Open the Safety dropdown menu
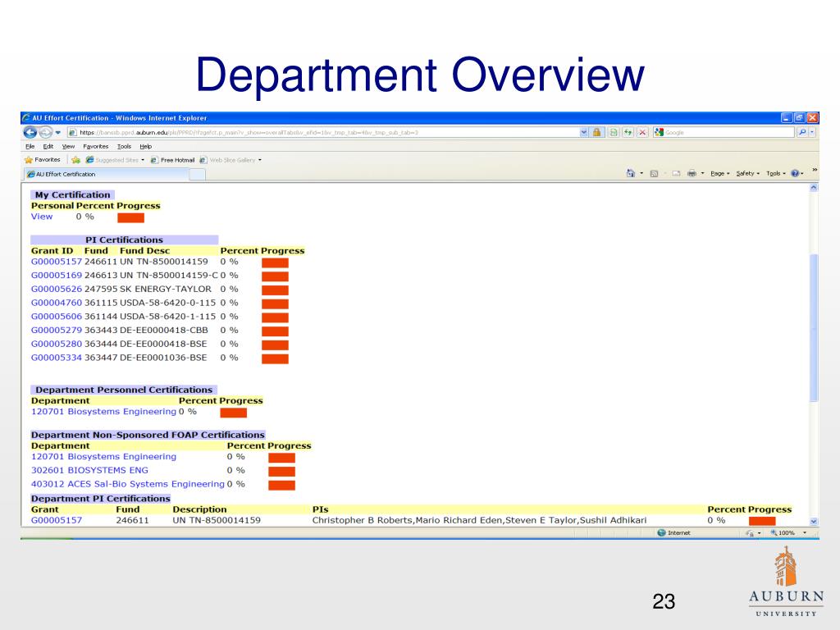This screenshot has height=630, width=840. pyautogui.click(x=747, y=173)
